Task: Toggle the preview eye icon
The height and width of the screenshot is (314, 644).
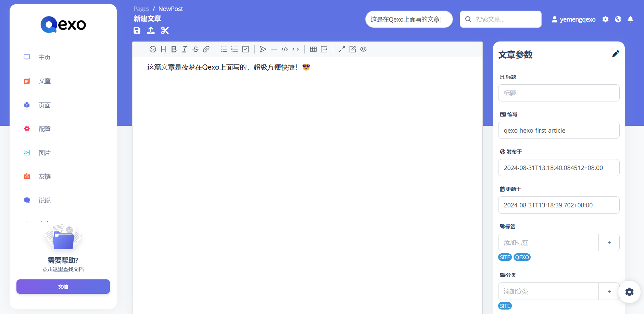Action: (x=364, y=49)
